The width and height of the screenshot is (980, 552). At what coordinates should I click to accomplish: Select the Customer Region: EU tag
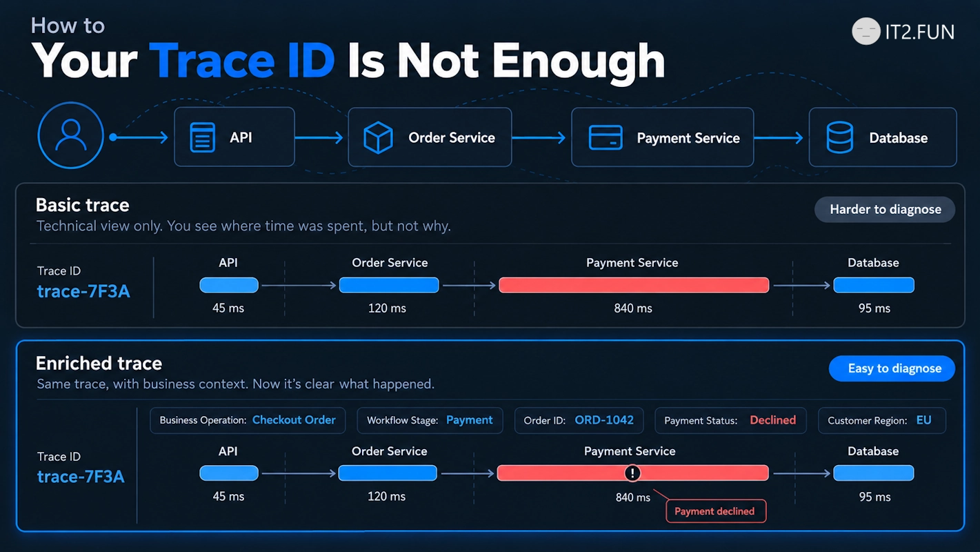click(881, 420)
